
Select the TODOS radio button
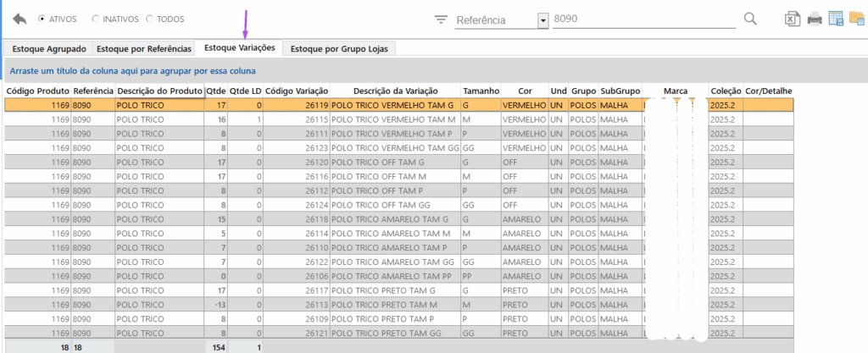tap(150, 19)
